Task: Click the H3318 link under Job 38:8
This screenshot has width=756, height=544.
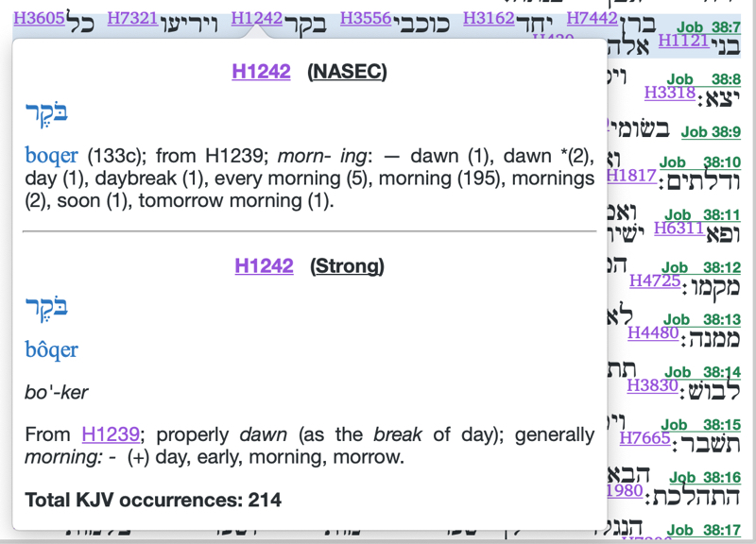Action: [x=669, y=93]
